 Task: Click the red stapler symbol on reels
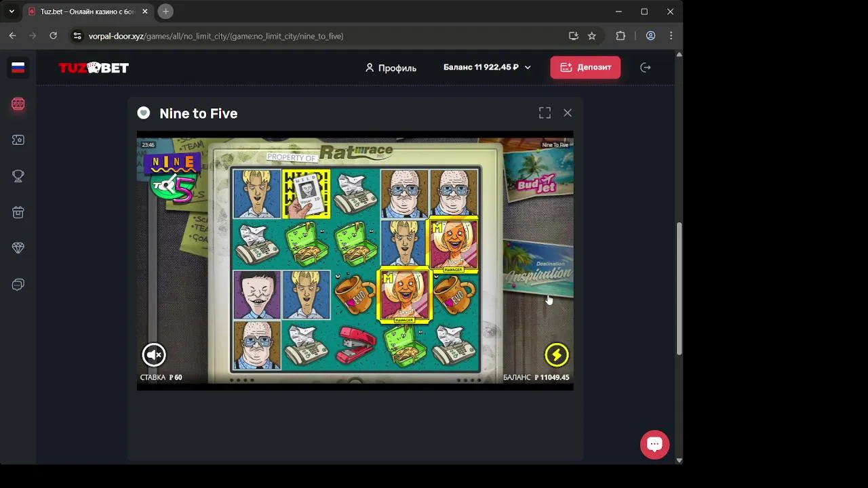pos(355,345)
